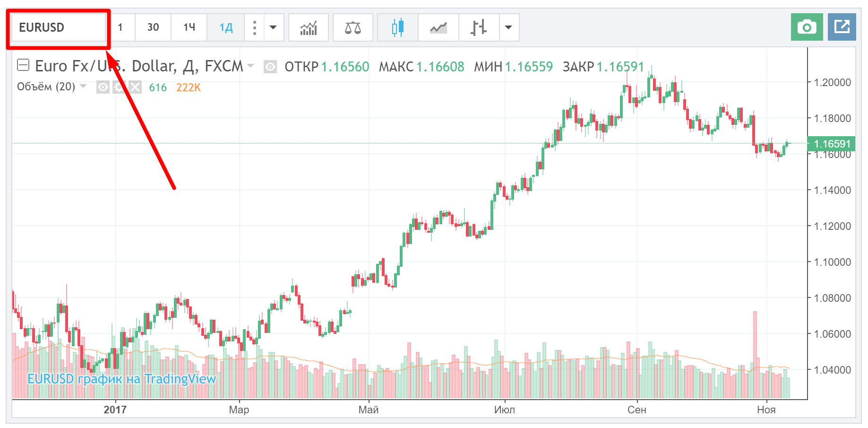This screenshot has width=868, height=428.
Task: Select the 1Д daily timeframe
Action: (x=226, y=27)
